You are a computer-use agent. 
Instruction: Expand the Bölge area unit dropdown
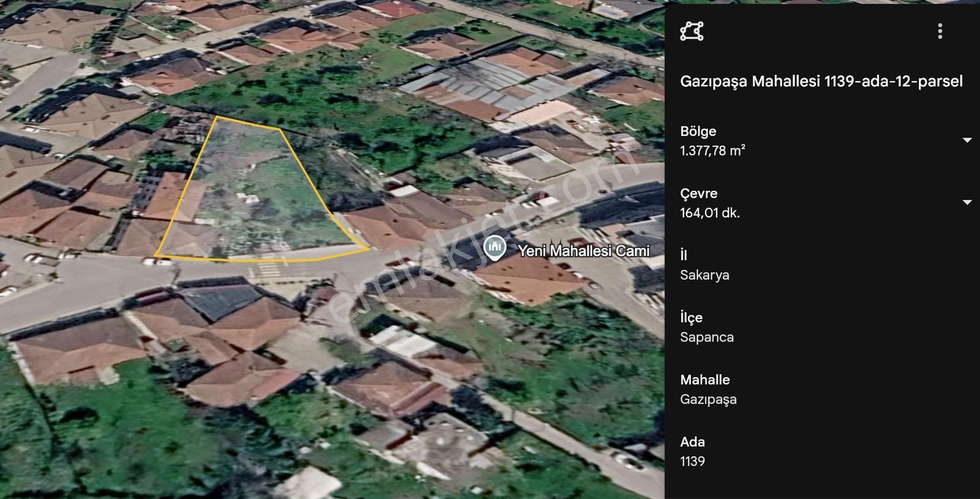(x=967, y=140)
